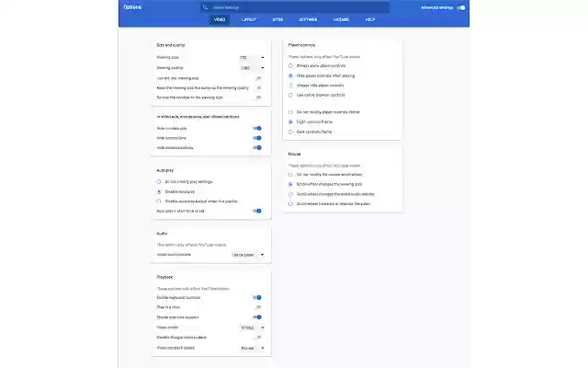The height and width of the screenshot is (368, 588).
Task: Switch to the LAYOUT tab
Action: [249, 19]
